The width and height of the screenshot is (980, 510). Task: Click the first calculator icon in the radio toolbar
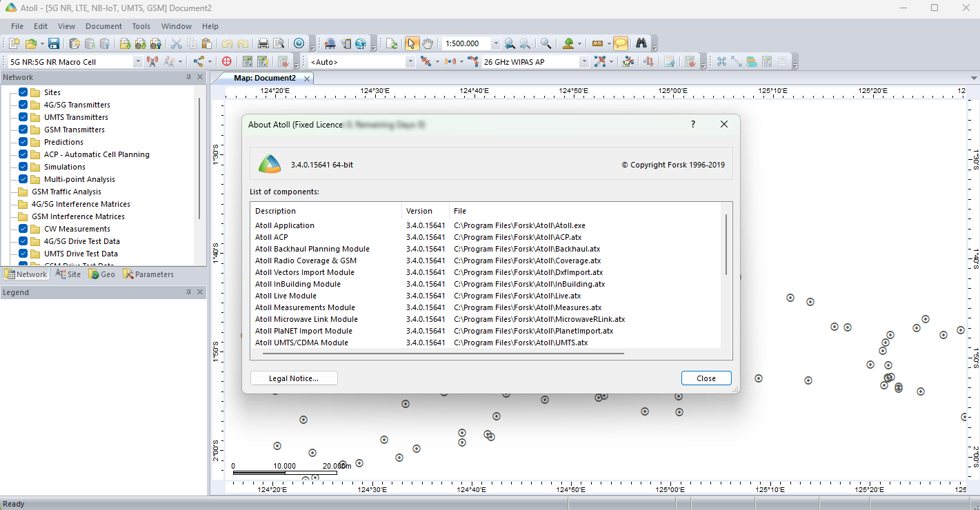246,61
